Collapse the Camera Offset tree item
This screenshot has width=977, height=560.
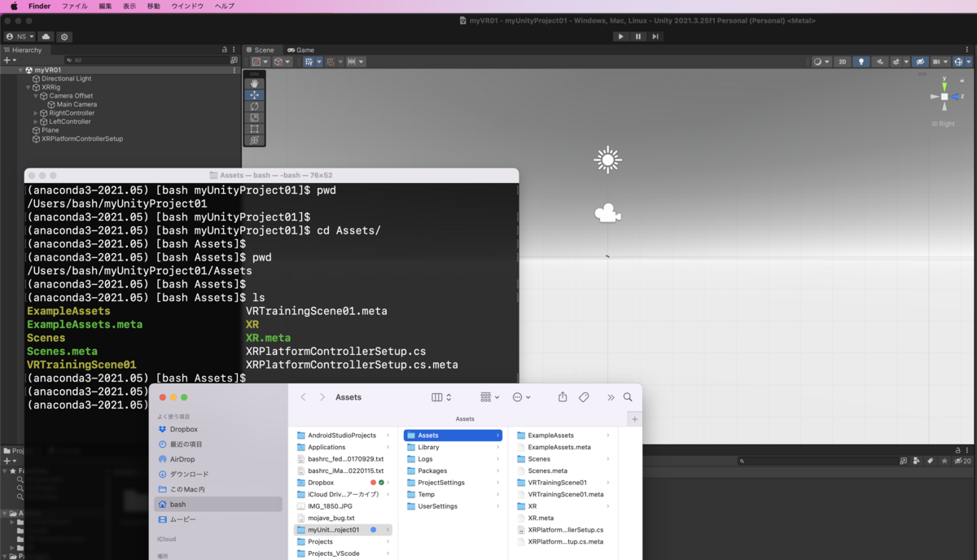pyautogui.click(x=36, y=96)
